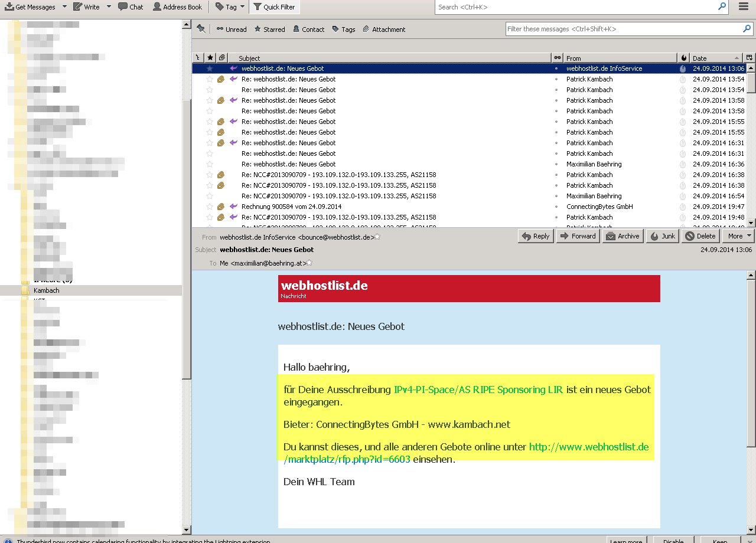This screenshot has height=543, width=756.
Task: Toggle junk status of the selected 13:06 message
Action: point(683,68)
